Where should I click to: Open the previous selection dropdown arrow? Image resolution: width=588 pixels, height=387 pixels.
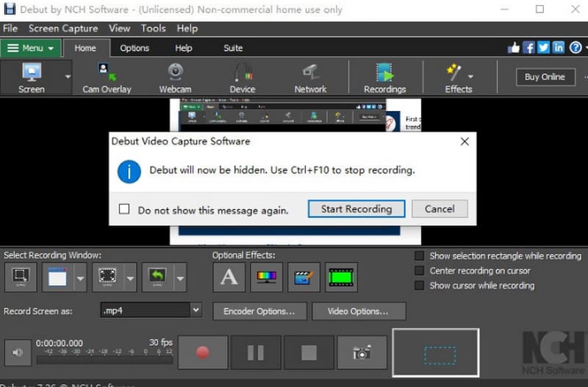point(180,278)
